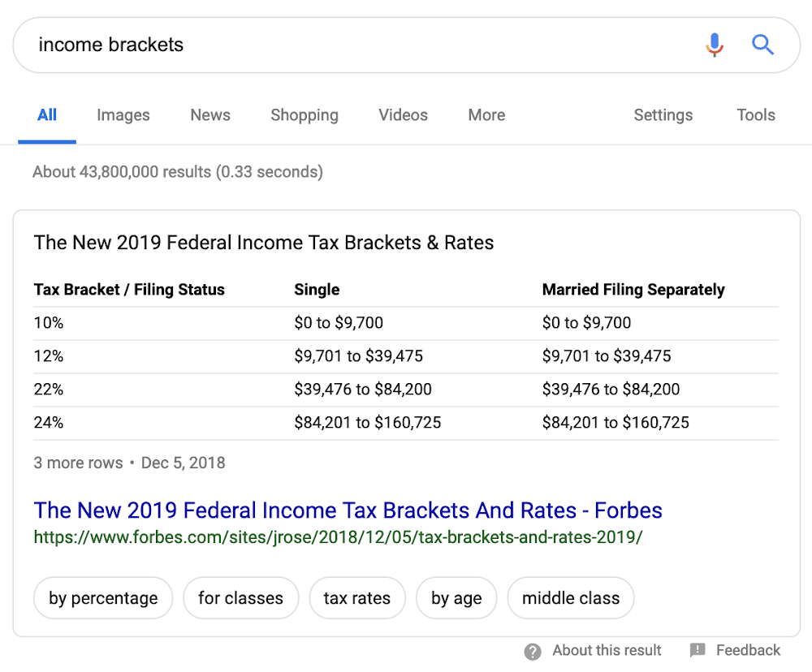The height and width of the screenshot is (672, 812).
Task: Choose the 'for classes' refinement chip
Action: pyautogui.click(x=240, y=599)
